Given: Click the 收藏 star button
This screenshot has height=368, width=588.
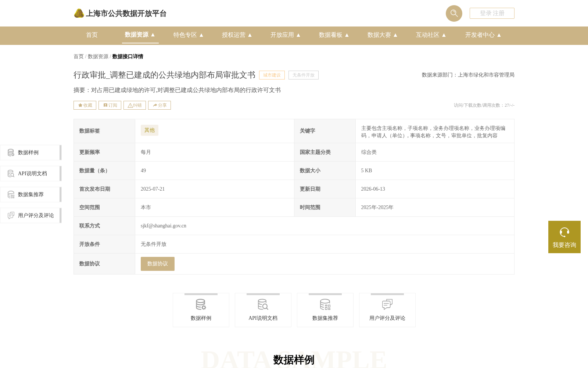Looking at the screenshot, I should coord(85,105).
